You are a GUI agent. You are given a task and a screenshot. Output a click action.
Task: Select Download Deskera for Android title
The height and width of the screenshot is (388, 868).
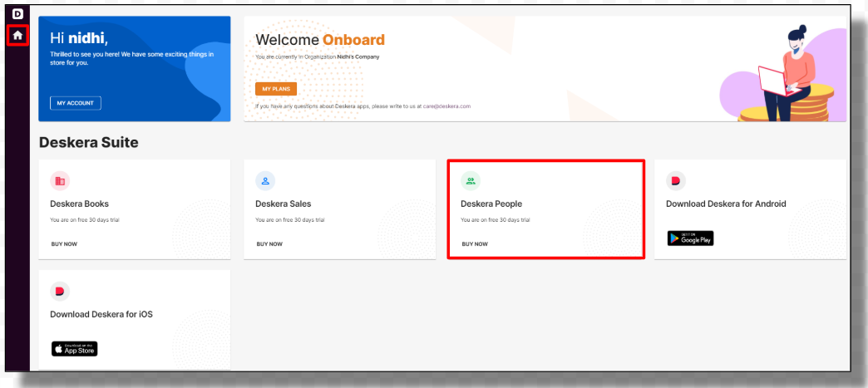pyautogui.click(x=727, y=204)
